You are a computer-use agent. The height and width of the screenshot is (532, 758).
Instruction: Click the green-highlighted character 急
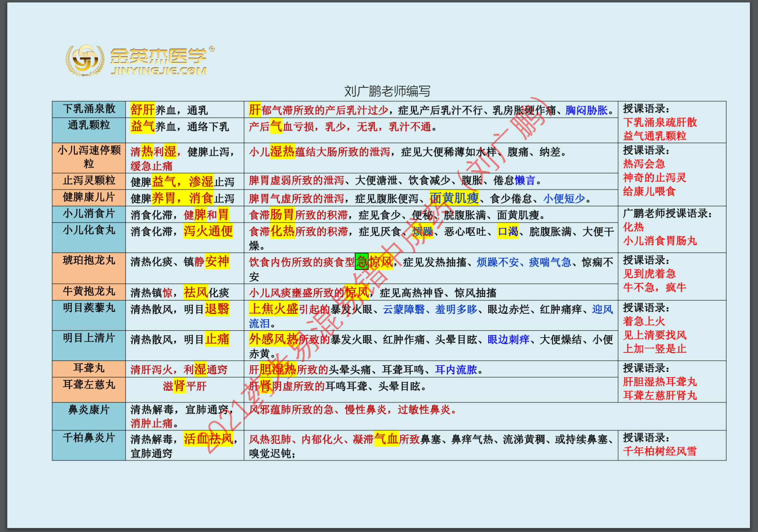tap(361, 261)
